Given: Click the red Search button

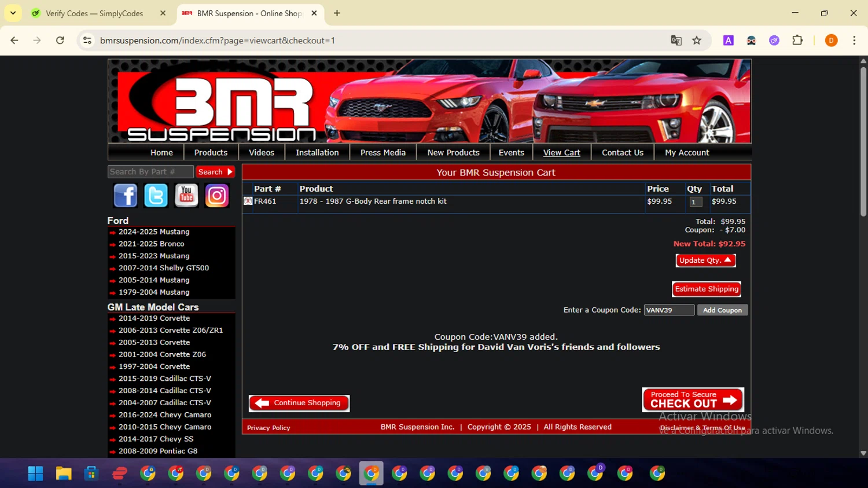Looking at the screenshot, I should tap(215, 172).
